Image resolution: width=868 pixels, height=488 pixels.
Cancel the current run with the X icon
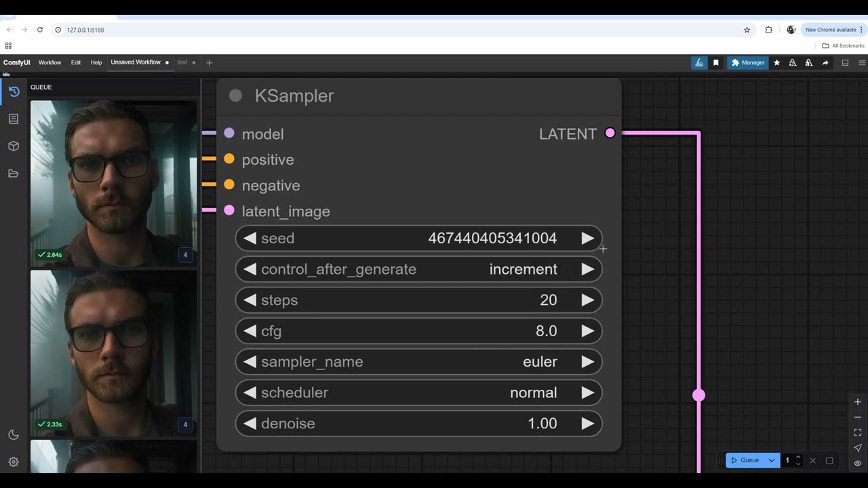tap(812, 460)
